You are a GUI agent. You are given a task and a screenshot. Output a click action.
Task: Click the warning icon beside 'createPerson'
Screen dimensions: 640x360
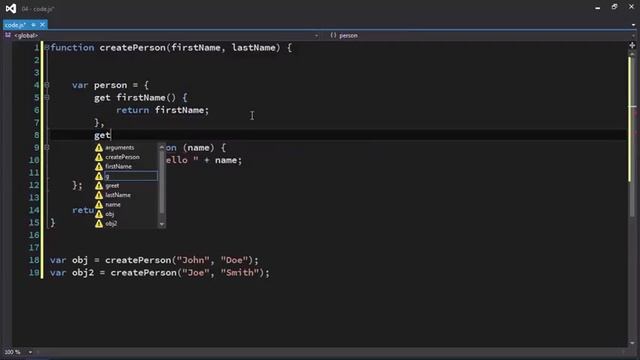point(99,157)
